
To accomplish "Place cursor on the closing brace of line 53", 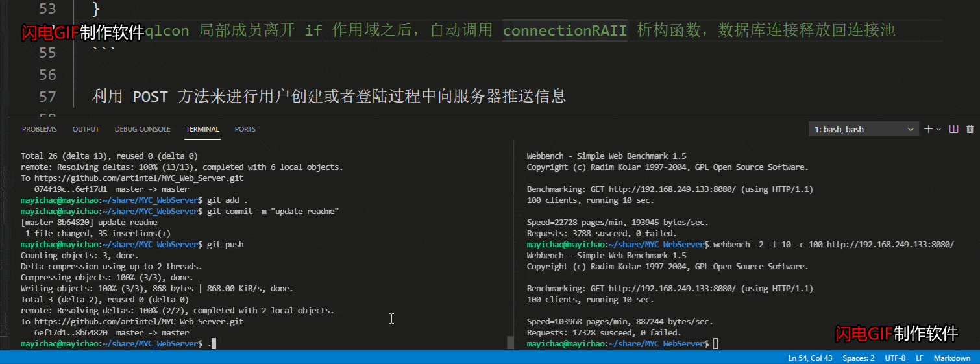I will [x=96, y=9].
